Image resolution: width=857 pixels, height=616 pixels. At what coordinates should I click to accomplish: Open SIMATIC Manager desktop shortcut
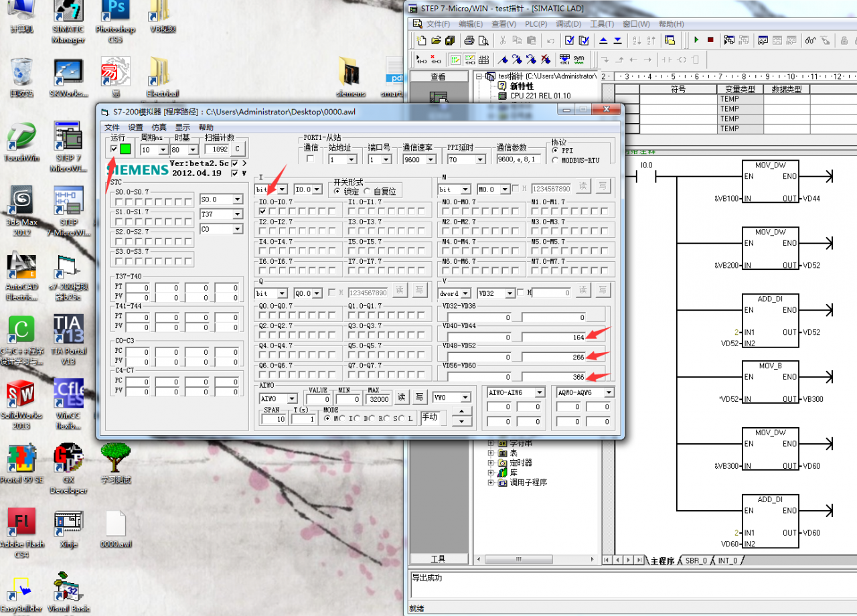click(x=68, y=21)
